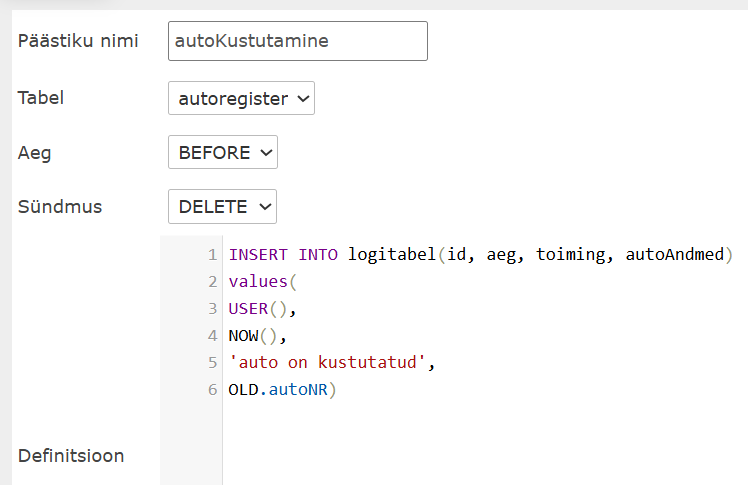The width and height of the screenshot is (748, 485).
Task: Click the Päästiku nimi label
Action: click(x=78, y=42)
